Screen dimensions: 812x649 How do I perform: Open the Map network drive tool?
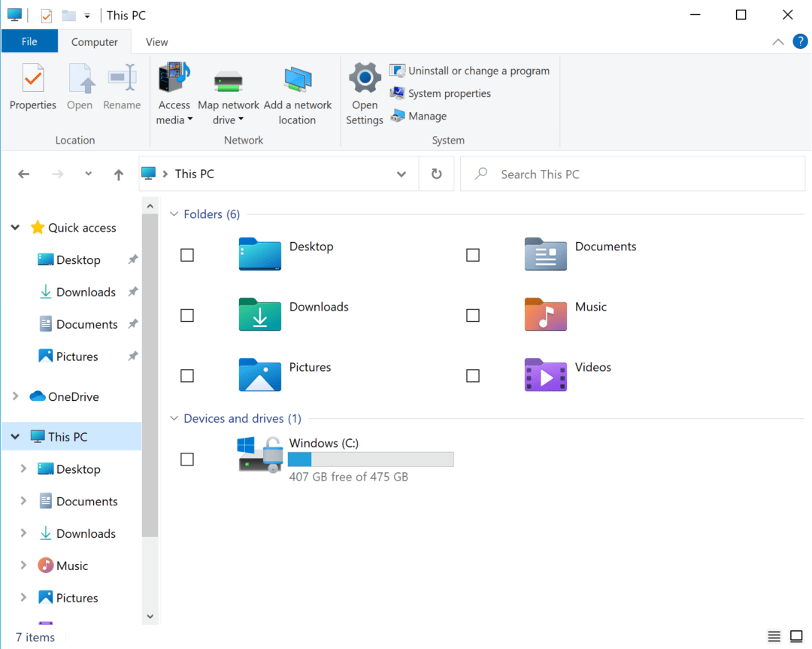tap(229, 90)
